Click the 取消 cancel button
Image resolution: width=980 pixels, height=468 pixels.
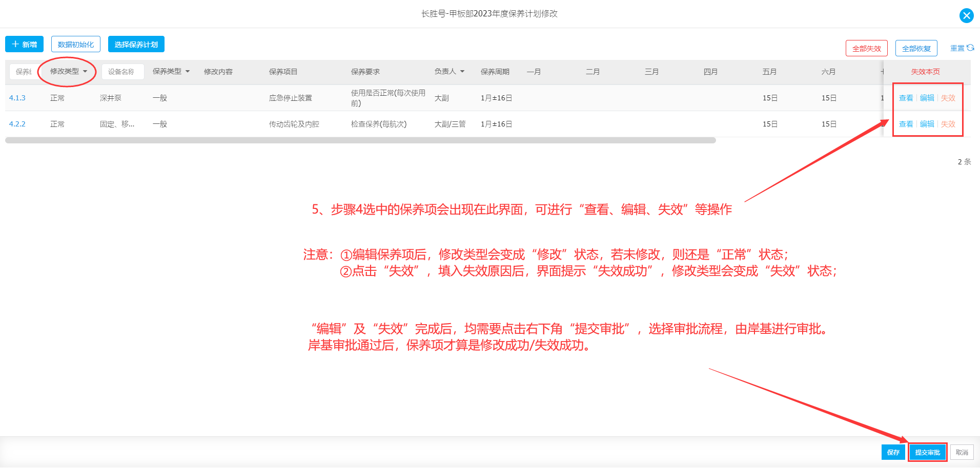pos(962,452)
